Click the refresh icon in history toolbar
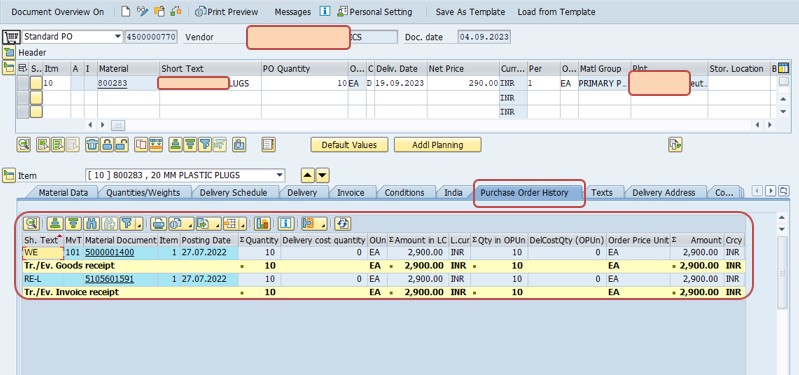This screenshot has height=375, width=799. click(343, 223)
